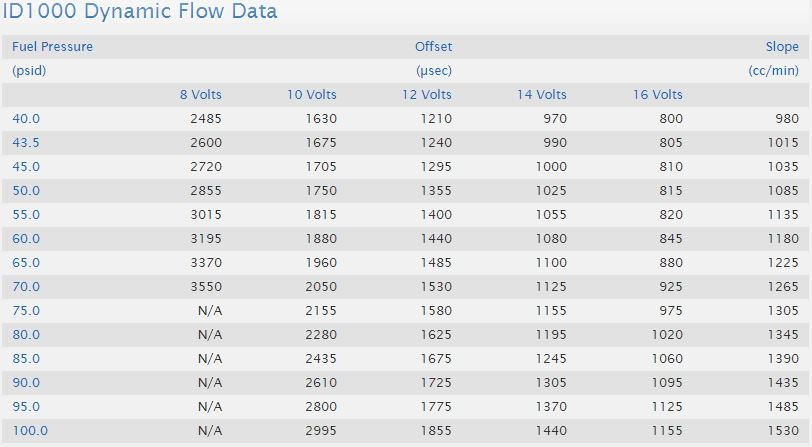Select the 3550 offset value cell
Viewport: 812px width, 447px height.
click(x=205, y=287)
